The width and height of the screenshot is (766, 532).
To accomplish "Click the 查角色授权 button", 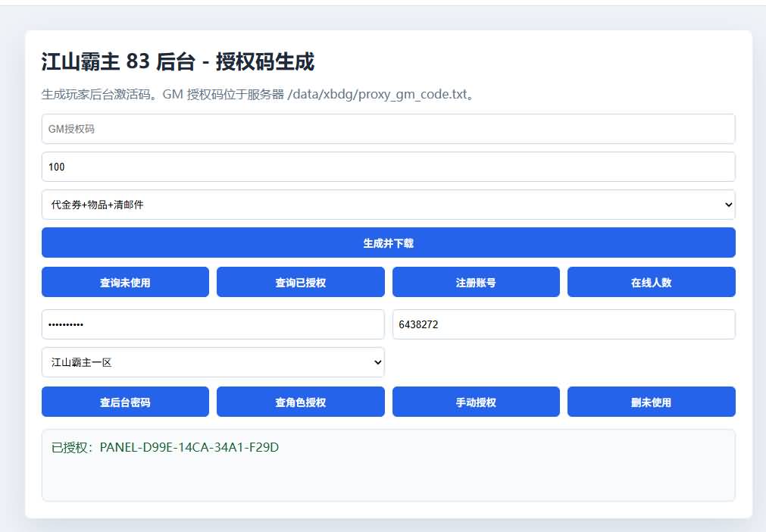I will (301, 402).
